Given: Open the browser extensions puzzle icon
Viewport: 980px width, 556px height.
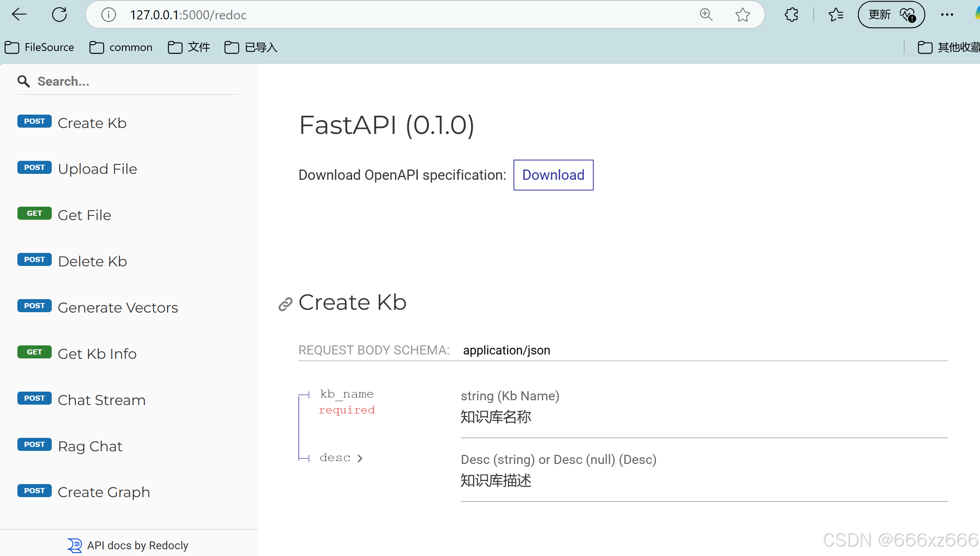Looking at the screenshot, I should [x=791, y=15].
